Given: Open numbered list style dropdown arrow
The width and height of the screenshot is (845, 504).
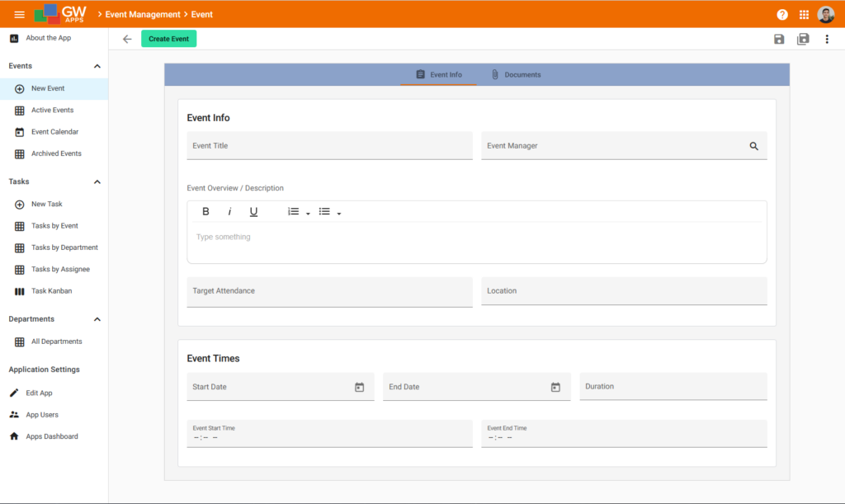Looking at the screenshot, I should pos(309,214).
